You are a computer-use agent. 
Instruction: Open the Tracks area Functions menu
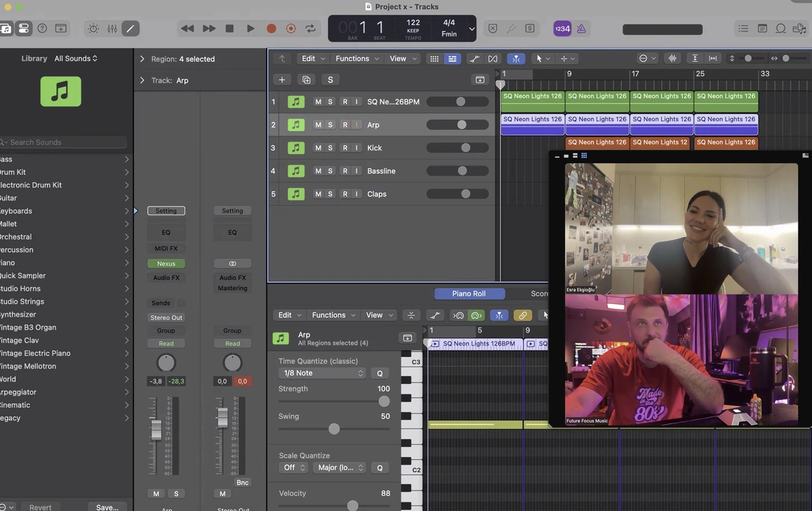[x=357, y=59]
